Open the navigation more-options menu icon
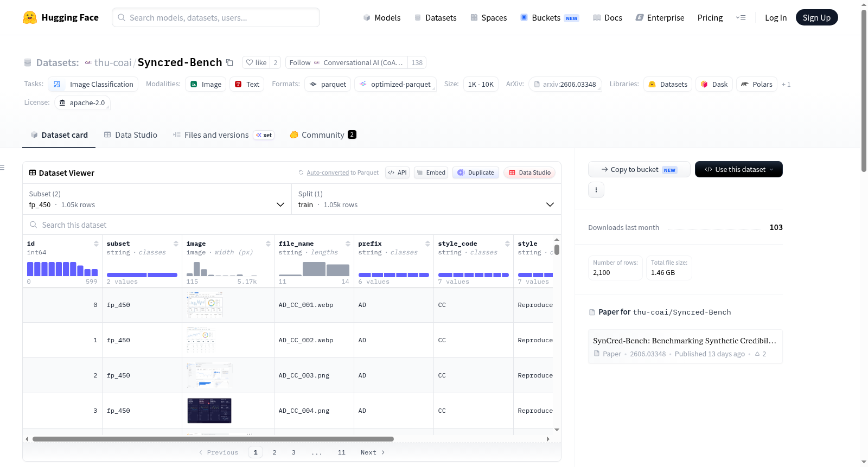The height and width of the screenshot is (467, 868). 741,17
